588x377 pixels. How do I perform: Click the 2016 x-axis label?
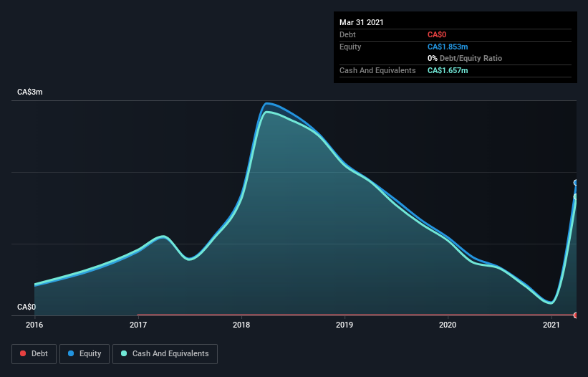point(34,325)
